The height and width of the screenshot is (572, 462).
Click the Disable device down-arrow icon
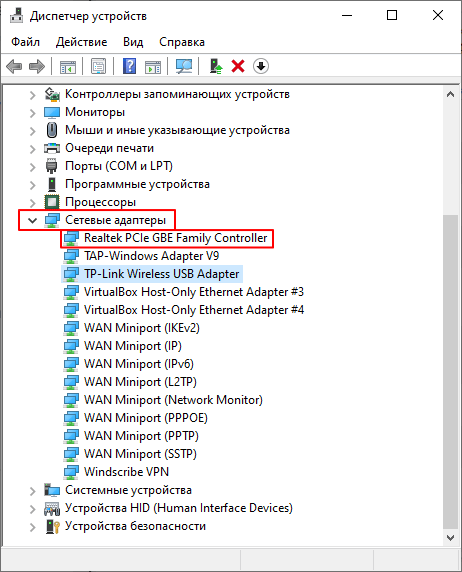(261, 66)
